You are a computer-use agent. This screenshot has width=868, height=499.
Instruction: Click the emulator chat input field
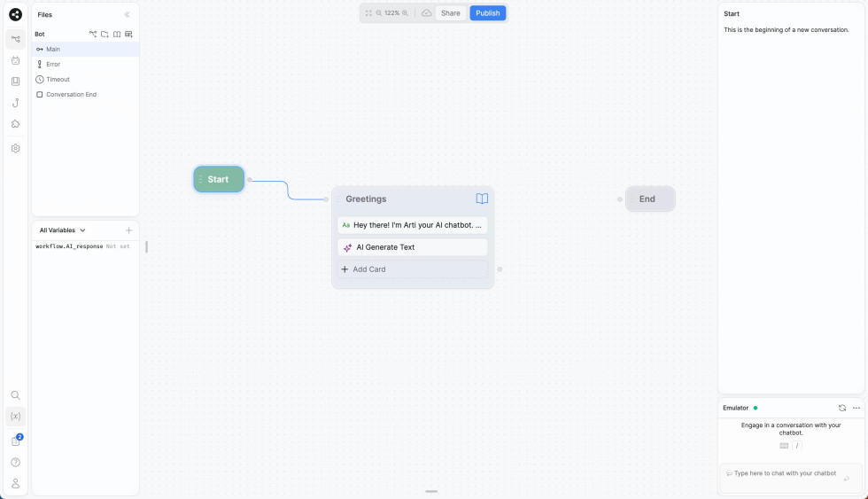(x=781, y=474)
